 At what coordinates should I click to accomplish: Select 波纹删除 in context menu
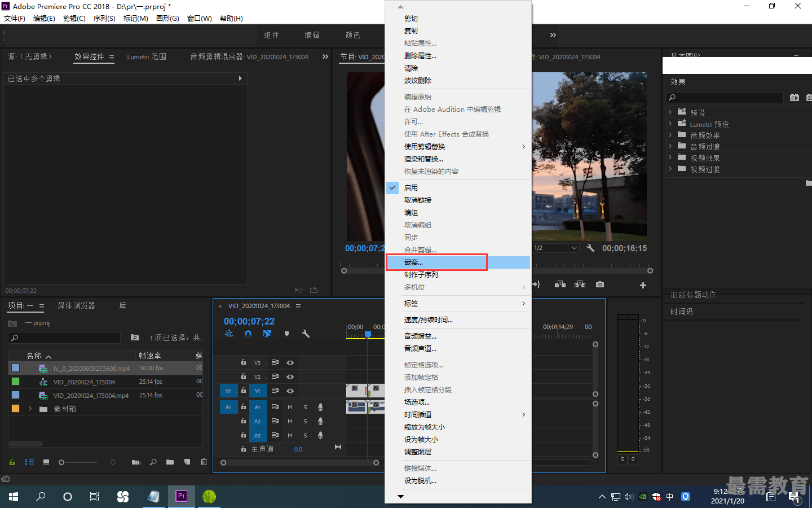click(x=458, y=81)
